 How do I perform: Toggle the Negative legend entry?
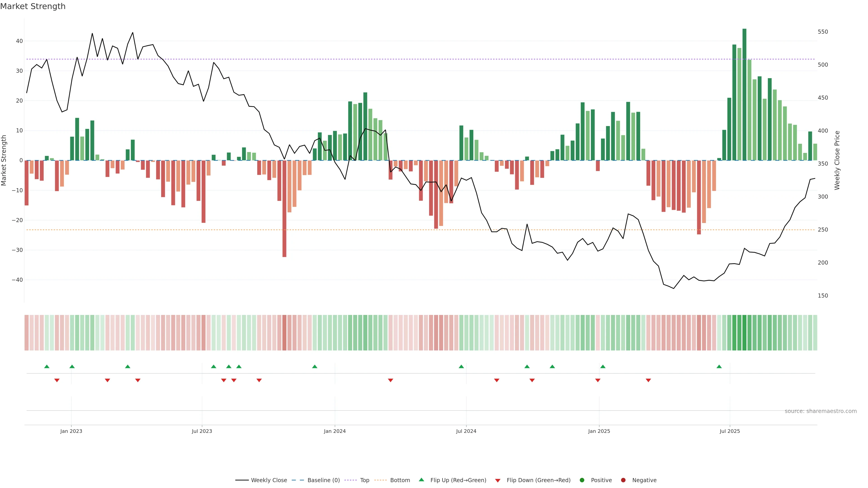[644, 480]
